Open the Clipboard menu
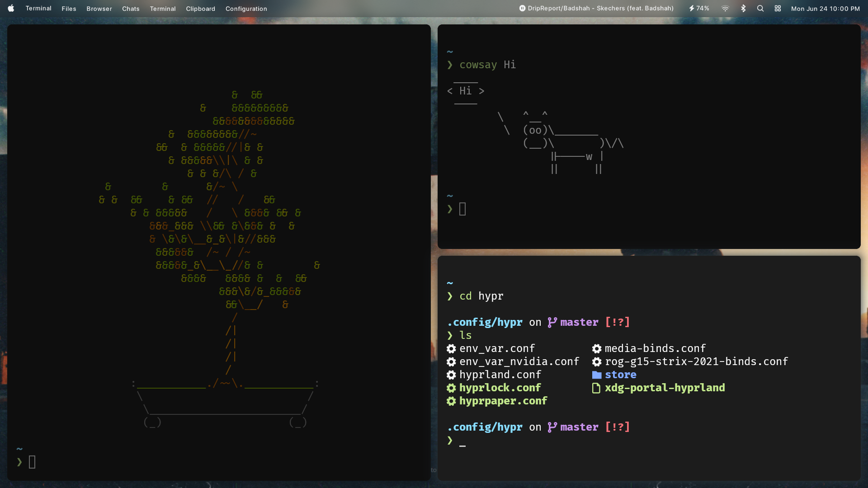The width and height of the screenshot is (868, 488). point(200,9)
